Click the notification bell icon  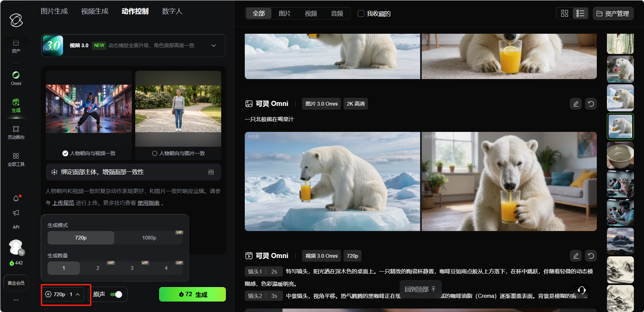[16, 199]
